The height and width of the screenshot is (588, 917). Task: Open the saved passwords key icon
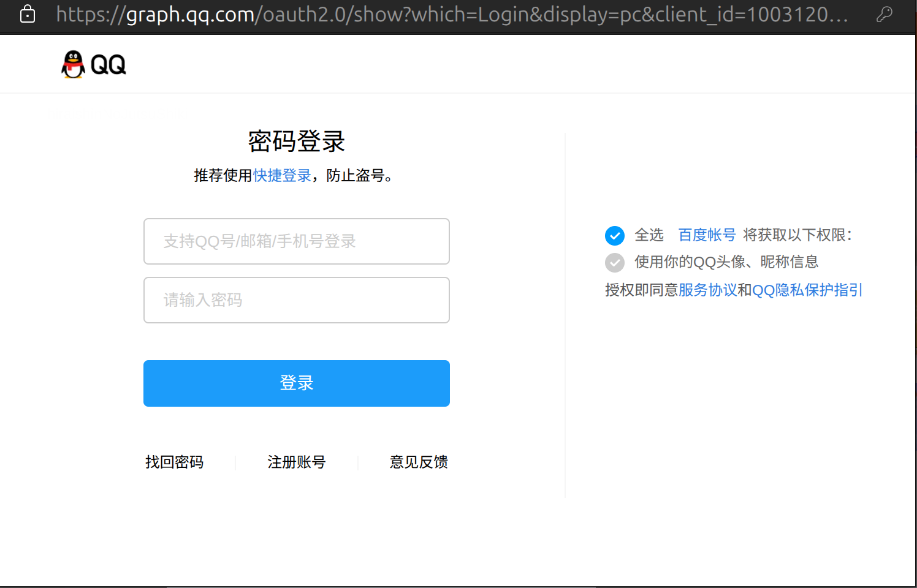tap(884, 14)
